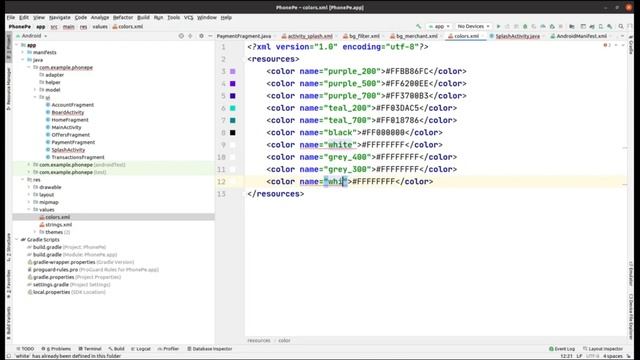Click the purple_200 color swatch in gutter

coord(233,71)
